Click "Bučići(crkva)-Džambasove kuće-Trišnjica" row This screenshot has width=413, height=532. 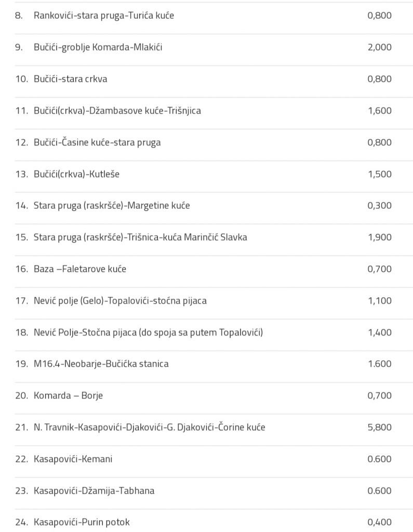[117, 111]
